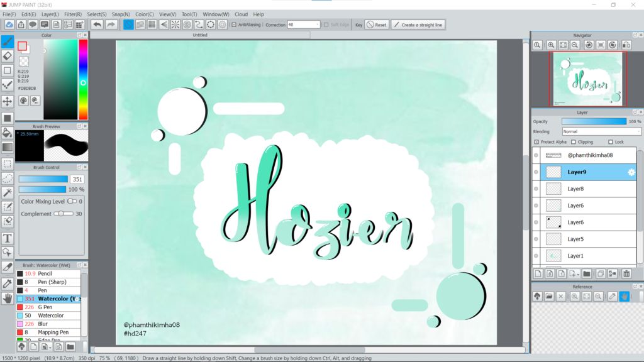Select the Move tool

(8, 101)
